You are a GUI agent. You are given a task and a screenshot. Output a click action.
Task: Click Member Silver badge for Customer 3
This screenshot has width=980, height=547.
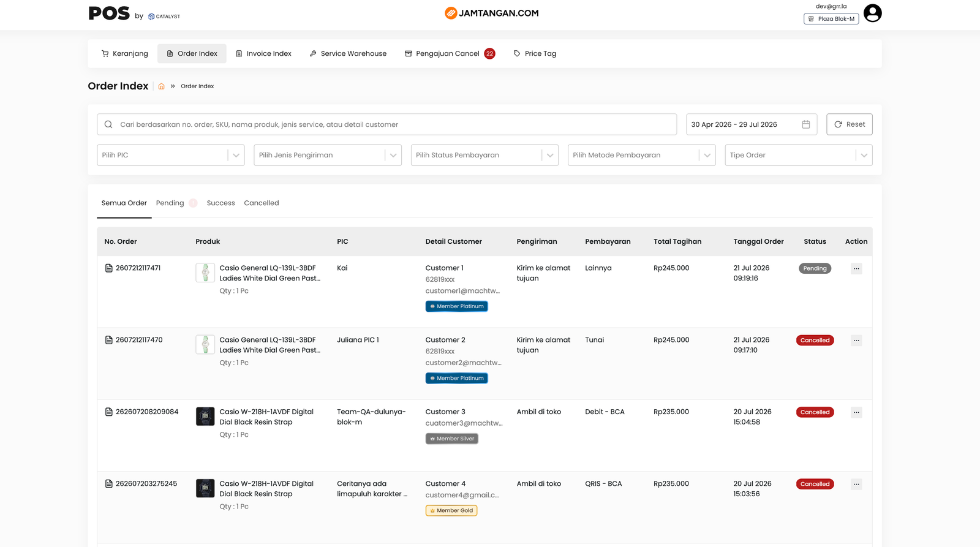tap(452, 439)
